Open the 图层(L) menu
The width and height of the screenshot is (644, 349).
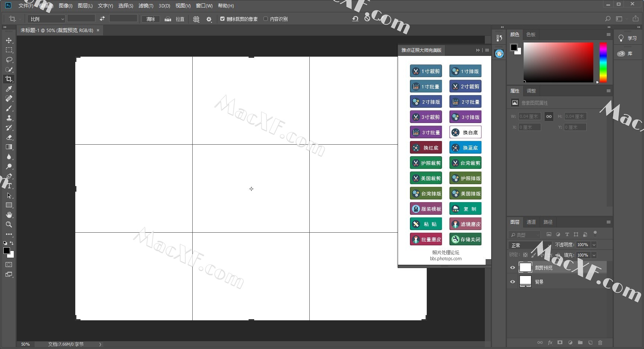[85, 6]
